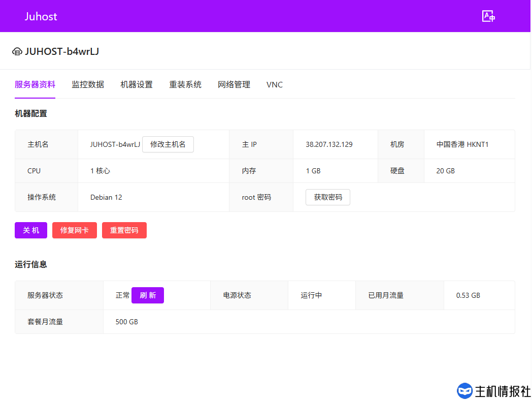
Task: Click the JUHOST-b4wrLJ page title heading
Action: [62, 51]
